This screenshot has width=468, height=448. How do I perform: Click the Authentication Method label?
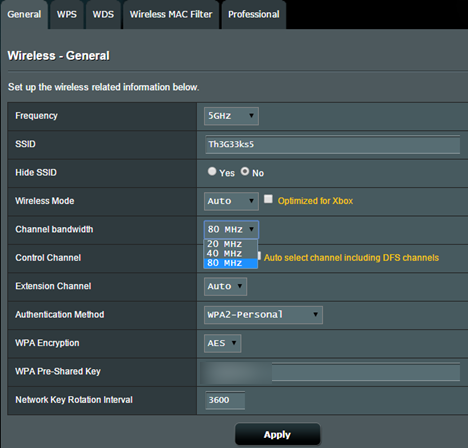60,315
